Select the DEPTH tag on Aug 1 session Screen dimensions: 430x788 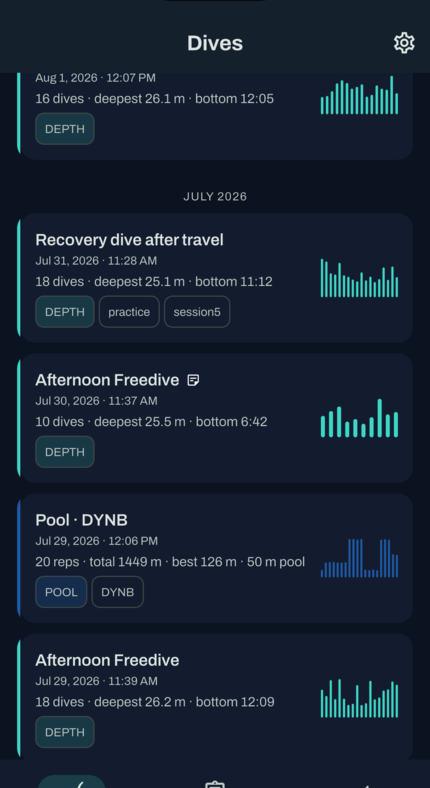coord(65,129)
